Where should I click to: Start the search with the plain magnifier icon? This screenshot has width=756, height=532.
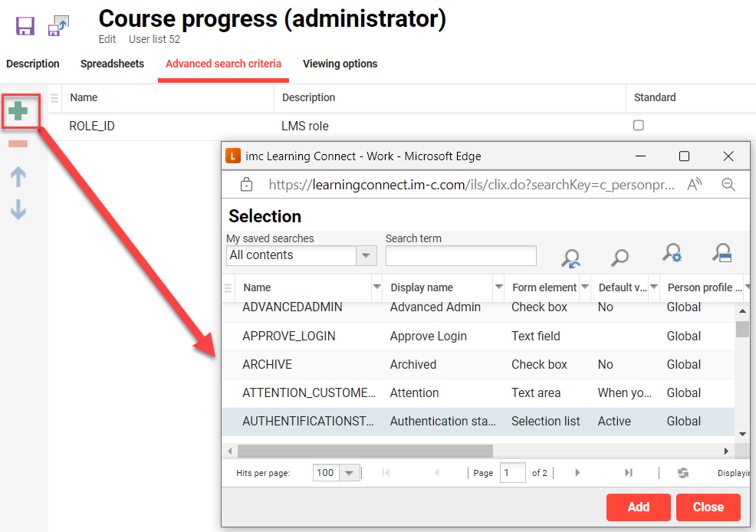[619, 255]
